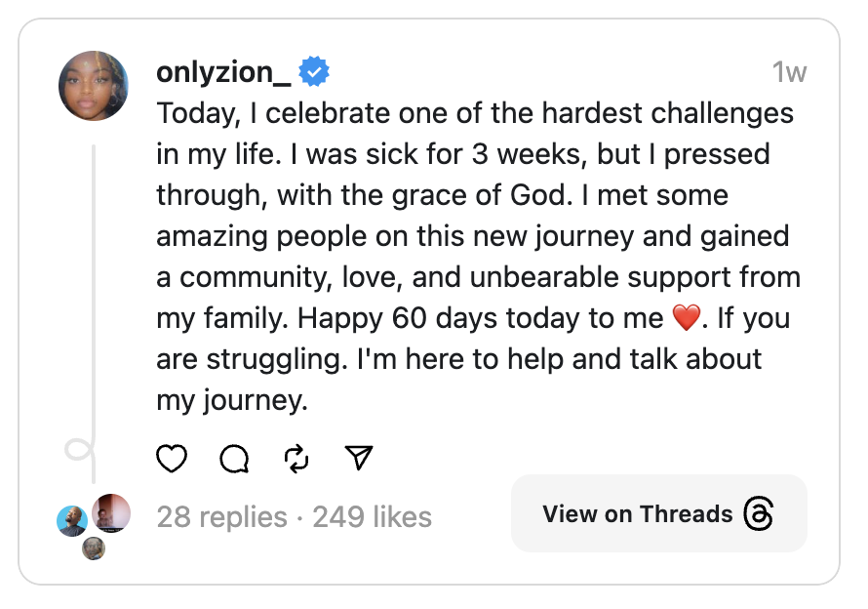
Task: Open replies with the comment bubble icon
Action: 234,458
